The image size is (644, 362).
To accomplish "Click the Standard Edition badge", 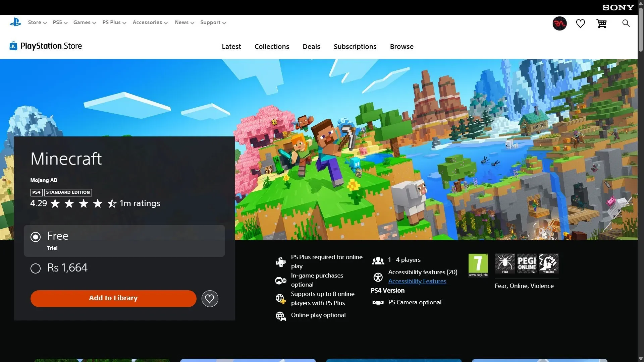I will 68,192.
